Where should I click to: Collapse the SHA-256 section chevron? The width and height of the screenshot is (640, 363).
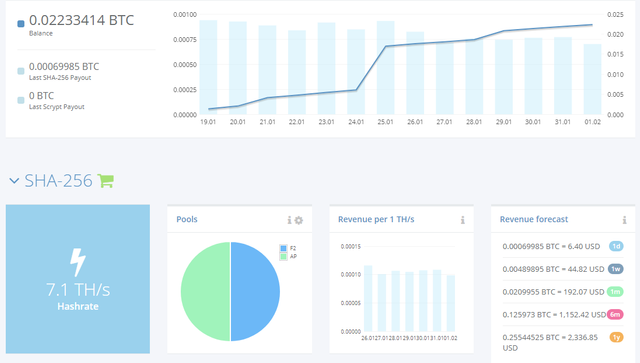[x=14, y=180]
